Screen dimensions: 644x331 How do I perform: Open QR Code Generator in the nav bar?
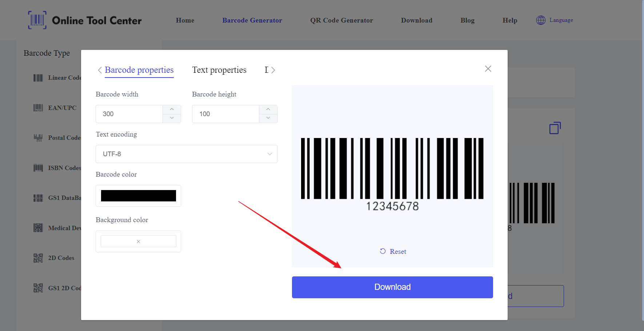point(341,20)
